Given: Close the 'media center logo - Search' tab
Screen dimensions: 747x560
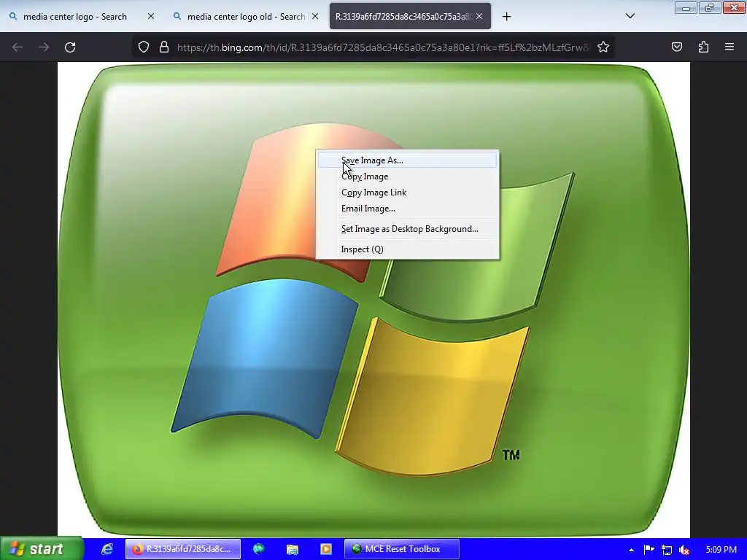Looking at the screenshot, I should click(x=151, y=16).
